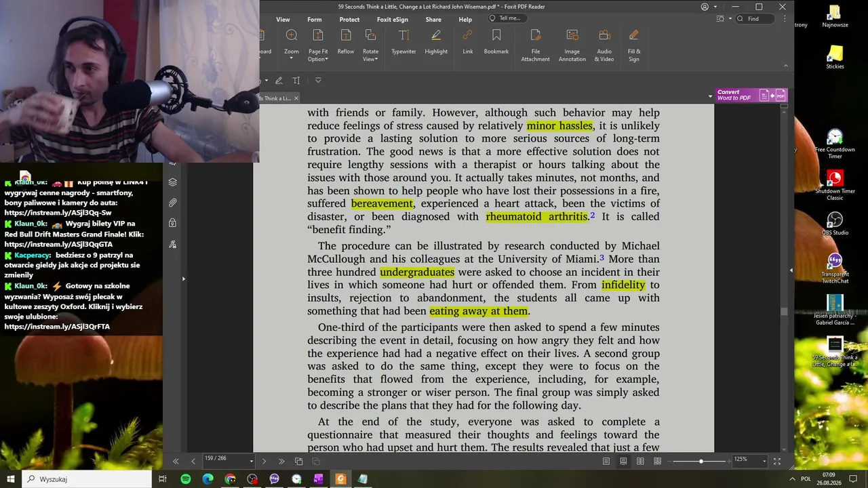Open the Security panel lock icon

173,223
